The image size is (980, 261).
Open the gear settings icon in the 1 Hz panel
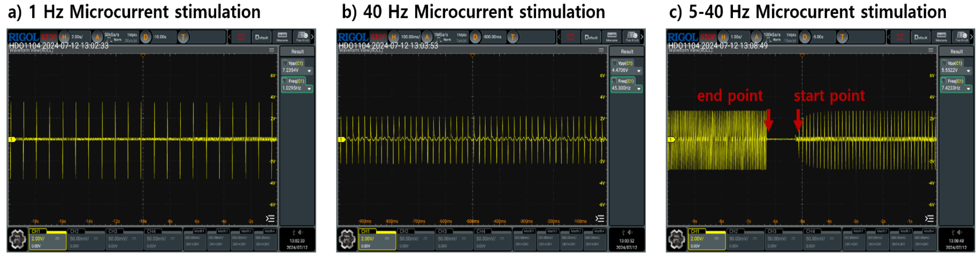tap(17, 240)
